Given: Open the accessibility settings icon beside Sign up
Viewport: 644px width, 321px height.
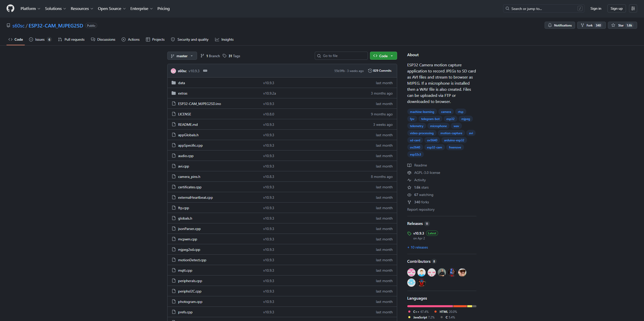Looking at the screenshot, I should pos(633,9).
